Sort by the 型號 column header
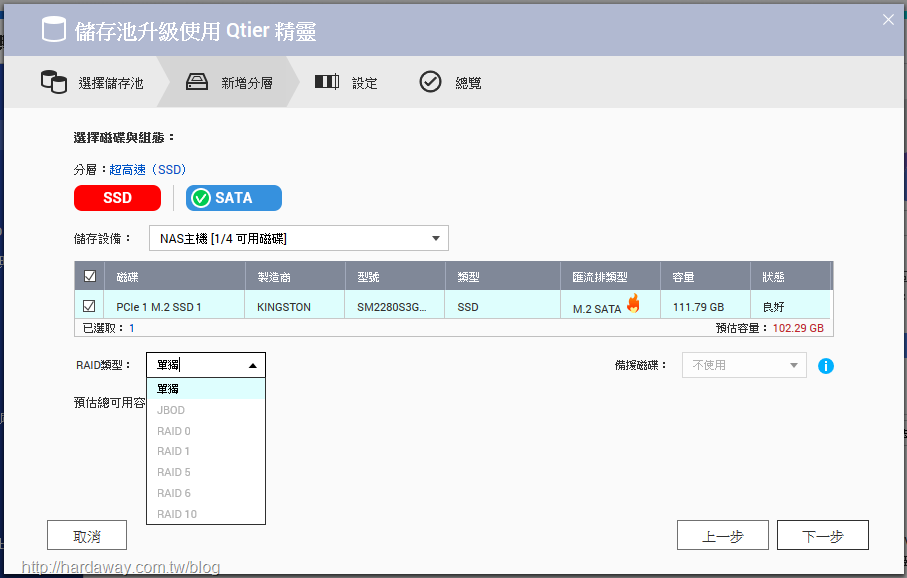Viewport: 907px width, 578px height. pos(396,276)
